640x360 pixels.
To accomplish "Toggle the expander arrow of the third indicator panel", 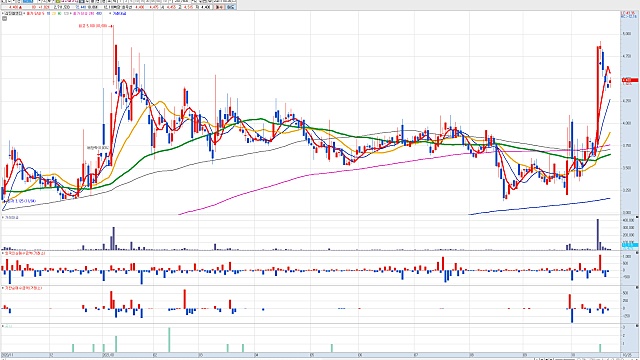I will (2, 253).
